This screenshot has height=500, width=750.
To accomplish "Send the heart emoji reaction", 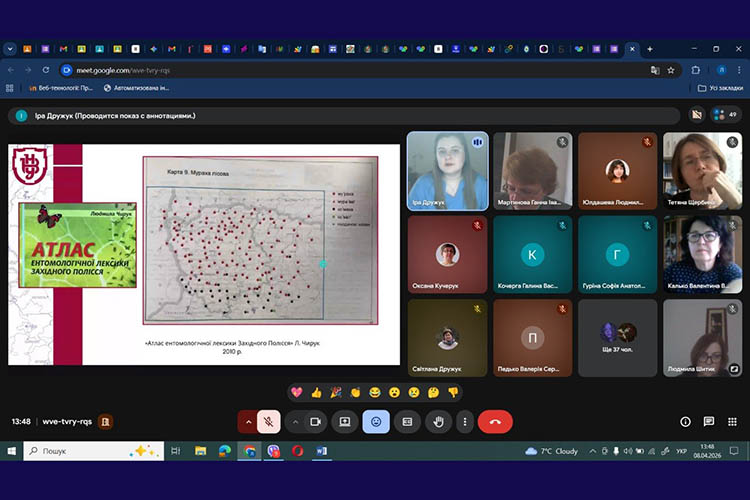I will tap(297, 392).
